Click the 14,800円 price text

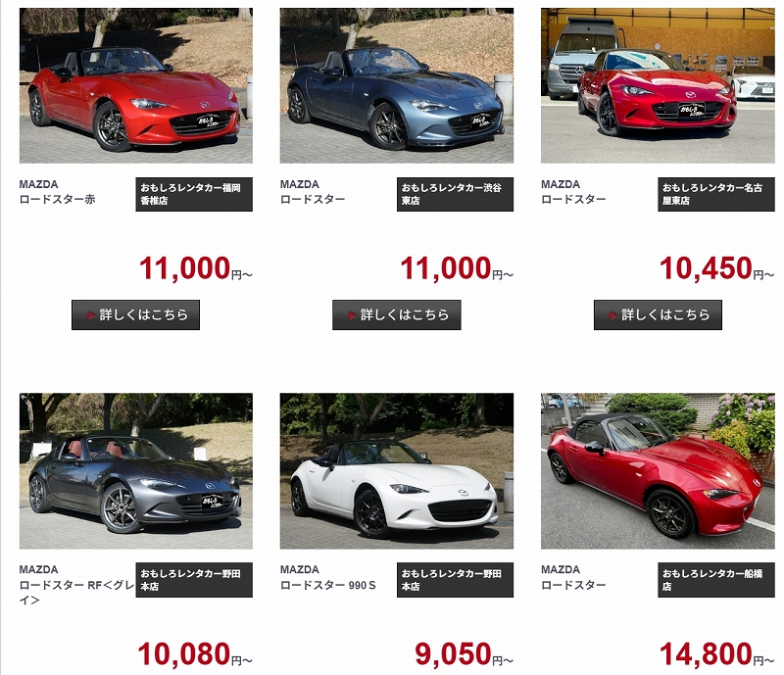click(716, 654)
